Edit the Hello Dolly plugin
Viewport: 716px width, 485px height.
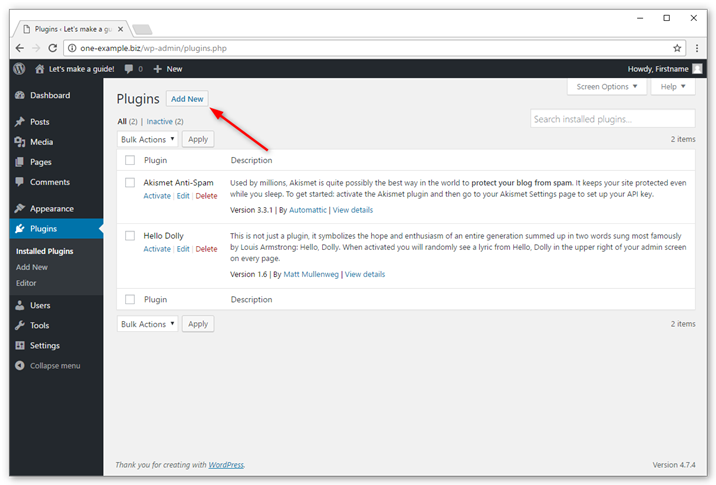183,248
